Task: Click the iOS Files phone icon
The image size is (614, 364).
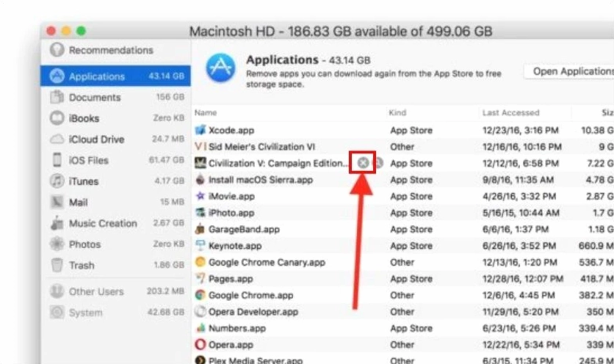Action: click(x=57, y=160)
